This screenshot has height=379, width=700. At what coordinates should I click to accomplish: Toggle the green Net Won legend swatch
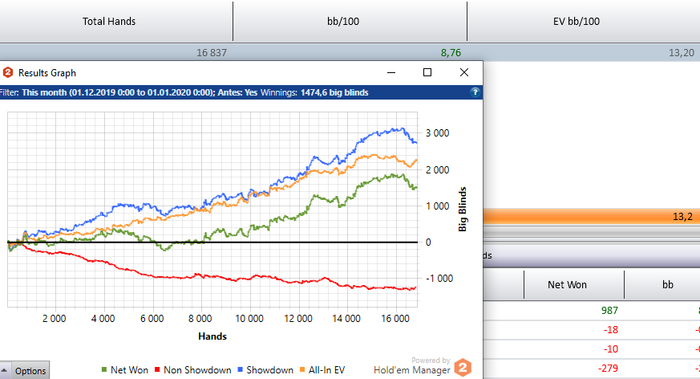(104, 370)
